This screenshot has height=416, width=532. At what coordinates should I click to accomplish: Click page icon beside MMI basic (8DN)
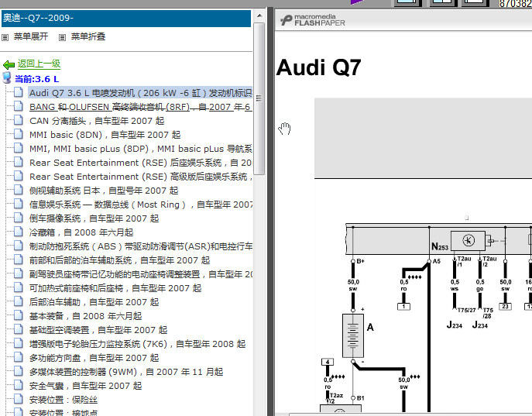(x=19, y=134)
